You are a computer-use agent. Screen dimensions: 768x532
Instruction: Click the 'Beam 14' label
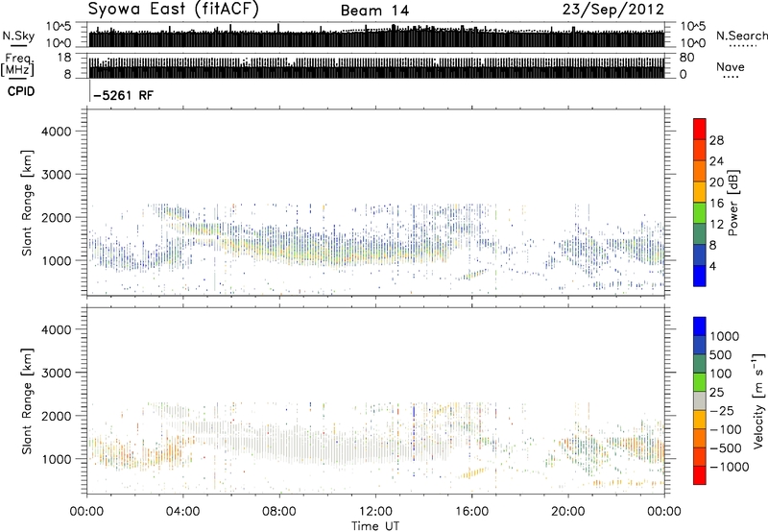374,11
